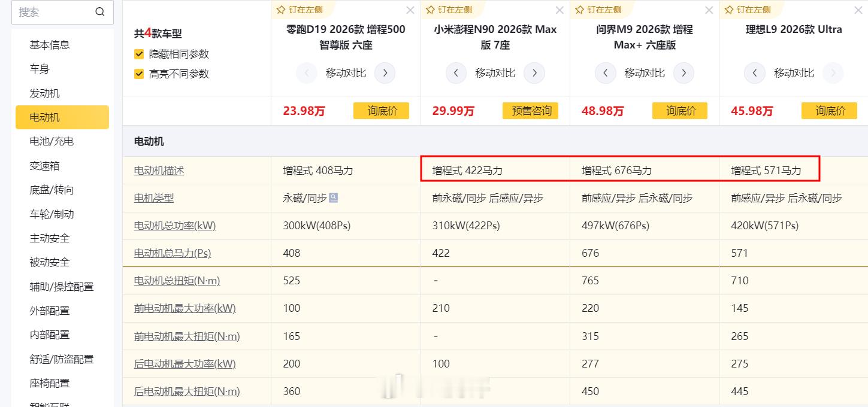Click price 45.98万 for 理想L9

tap(752, 111)
